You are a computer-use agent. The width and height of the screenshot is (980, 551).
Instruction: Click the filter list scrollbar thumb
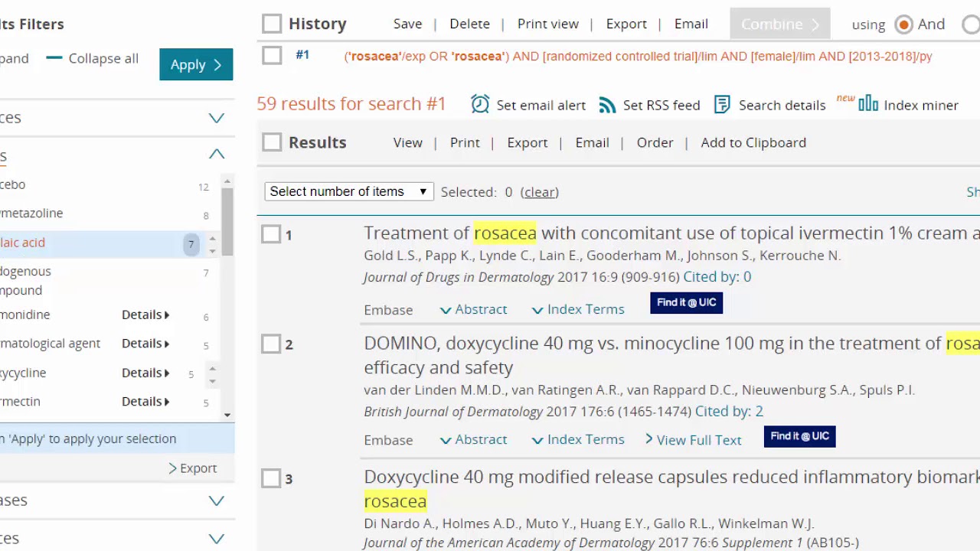click(227, 220)
